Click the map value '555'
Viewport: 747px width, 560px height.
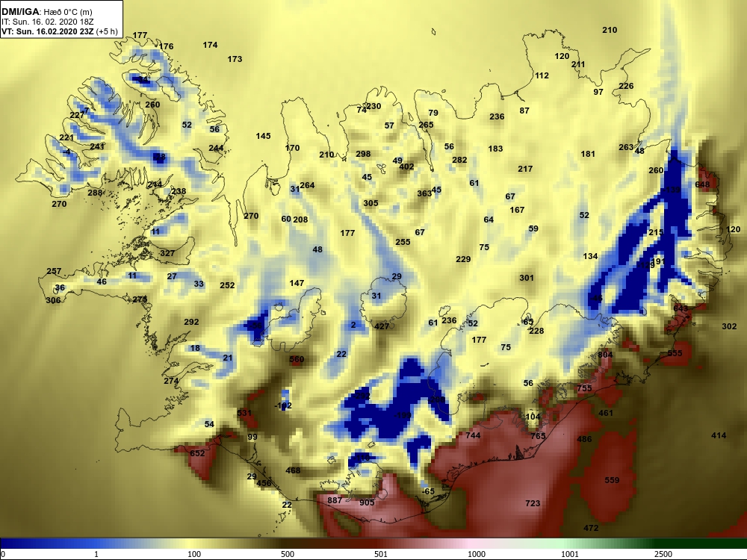[675, 353]
